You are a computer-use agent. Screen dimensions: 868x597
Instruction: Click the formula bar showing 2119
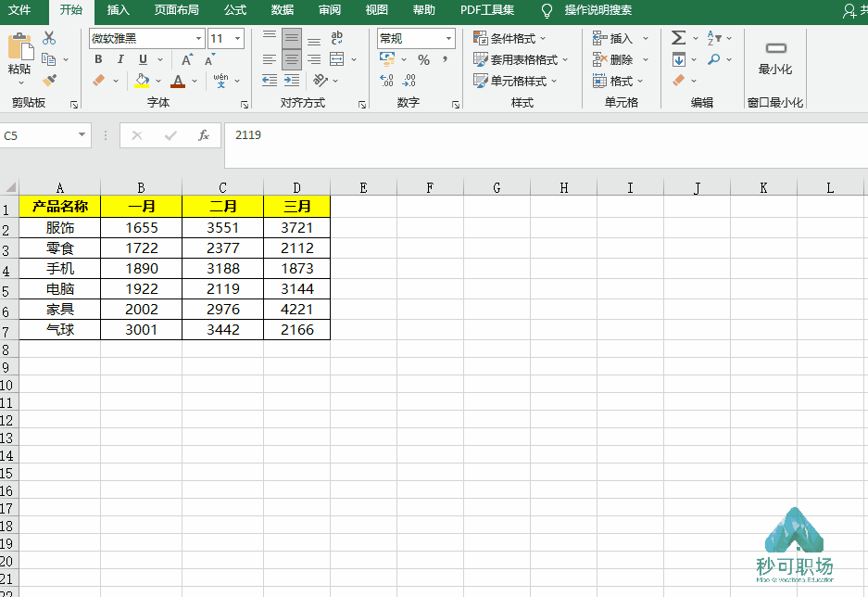tap(546, 146)
